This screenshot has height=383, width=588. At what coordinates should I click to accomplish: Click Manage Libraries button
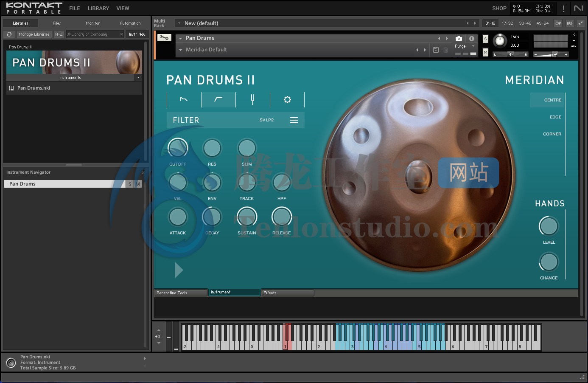pyautogui.click(x=34, y=34)
